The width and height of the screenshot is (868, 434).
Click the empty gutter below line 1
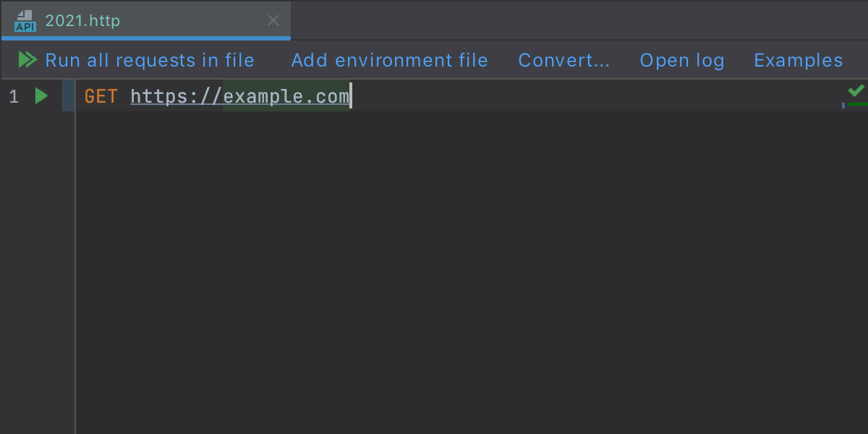point(36,275)
